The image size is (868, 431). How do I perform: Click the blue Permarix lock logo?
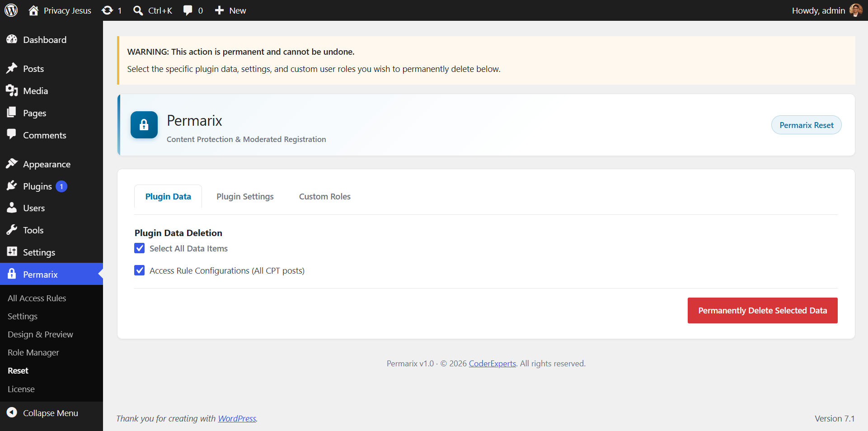click(144, 125)
